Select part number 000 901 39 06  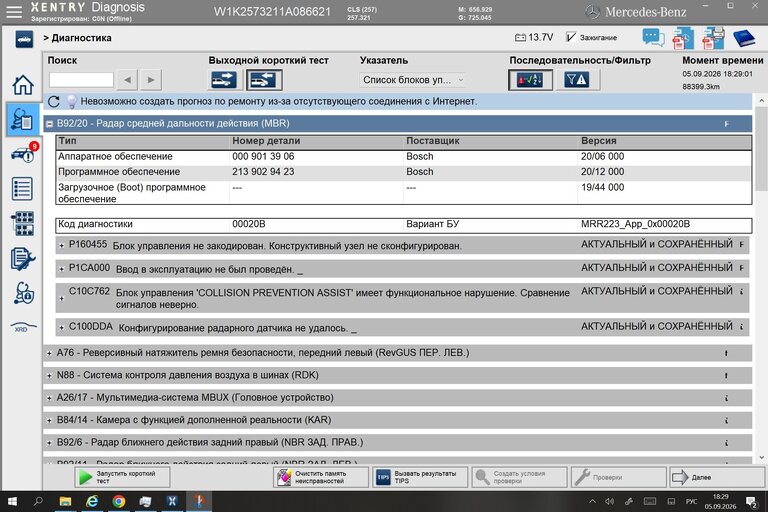263,157
